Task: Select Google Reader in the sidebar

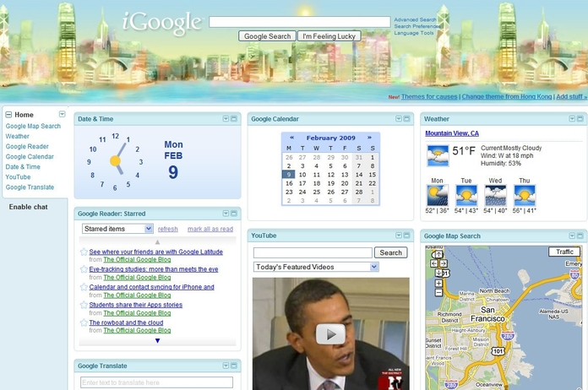Action: pyautogui.click(x=27, y=147)
